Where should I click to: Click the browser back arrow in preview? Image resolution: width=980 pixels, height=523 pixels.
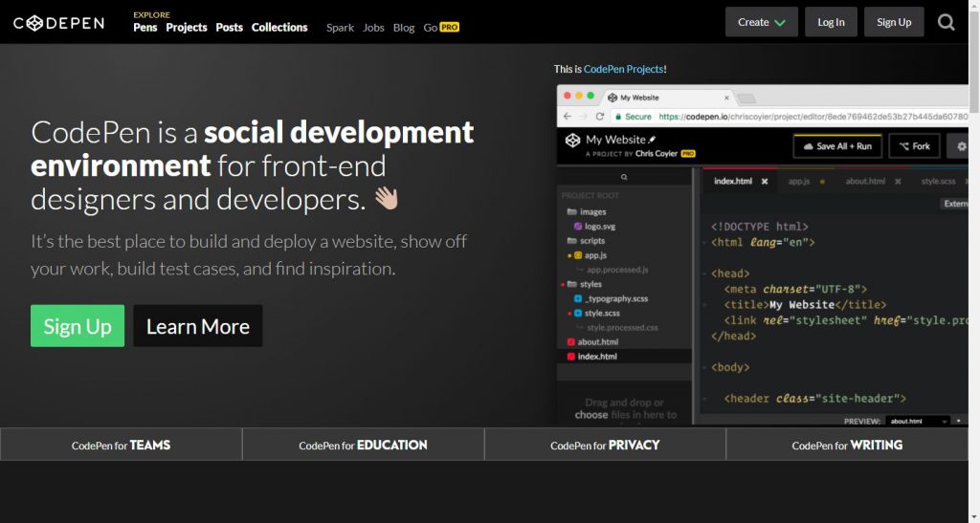coord(568,117)
